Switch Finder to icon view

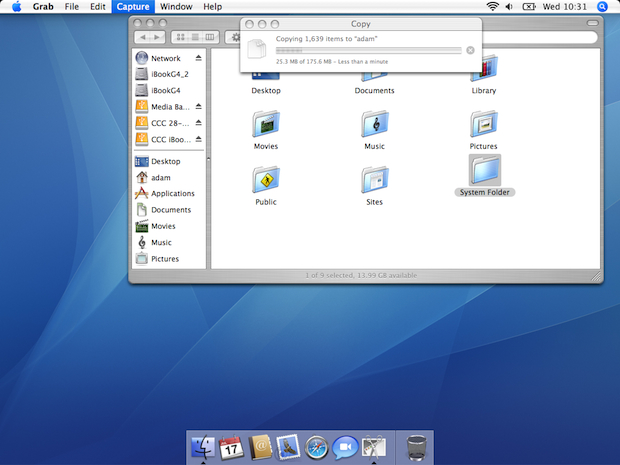pos(180,37)
